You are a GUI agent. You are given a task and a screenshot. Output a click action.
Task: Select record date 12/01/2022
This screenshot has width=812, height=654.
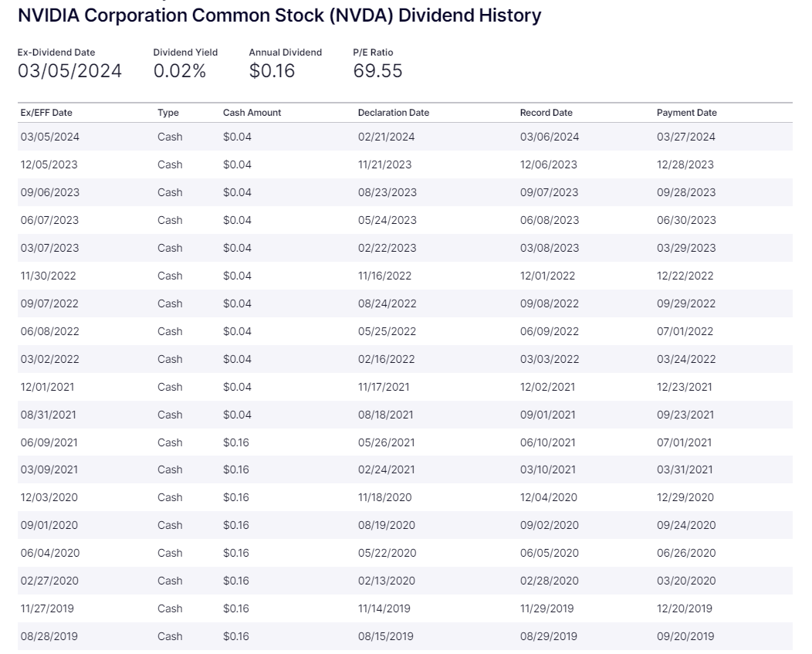coord(548,276)
